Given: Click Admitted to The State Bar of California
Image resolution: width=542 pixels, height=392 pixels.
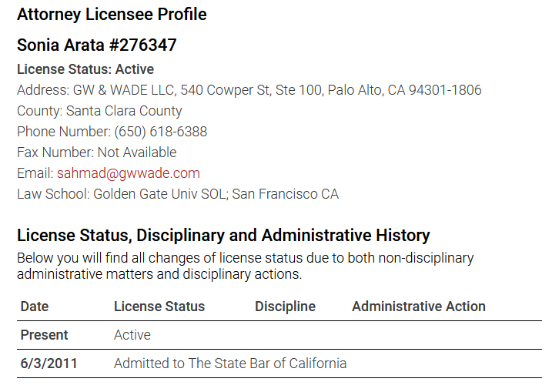Looking at the screenshot, I should pyautogui.click(x=230, y=364).
